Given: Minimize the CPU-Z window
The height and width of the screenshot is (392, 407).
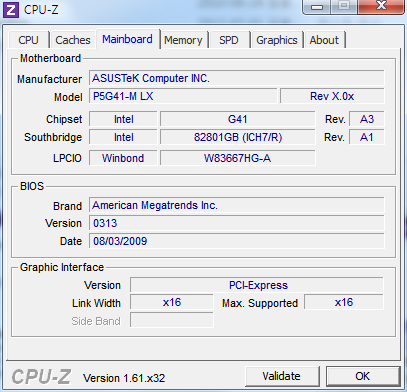Looking at the screenshot, I should [317, 7].
